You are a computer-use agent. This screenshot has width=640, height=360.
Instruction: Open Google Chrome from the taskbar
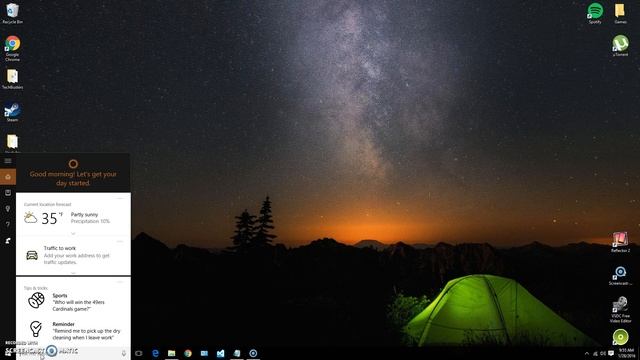point(188,353)
